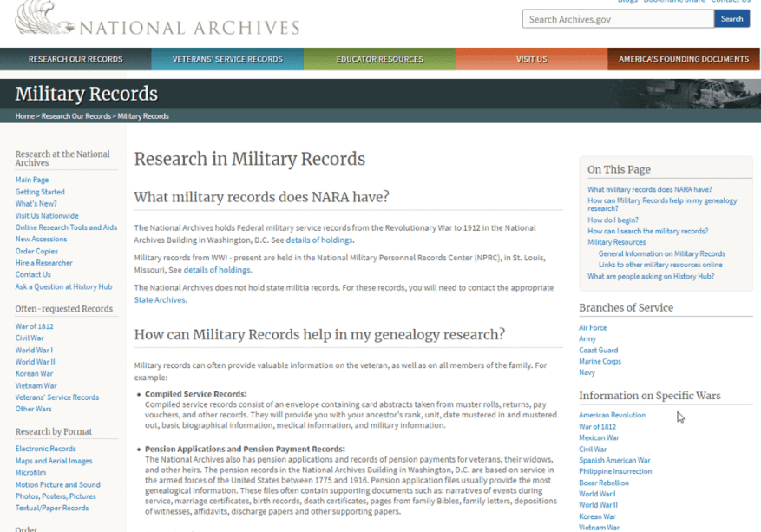Open Online Research Tools and Aids

(x=66, y=227)
